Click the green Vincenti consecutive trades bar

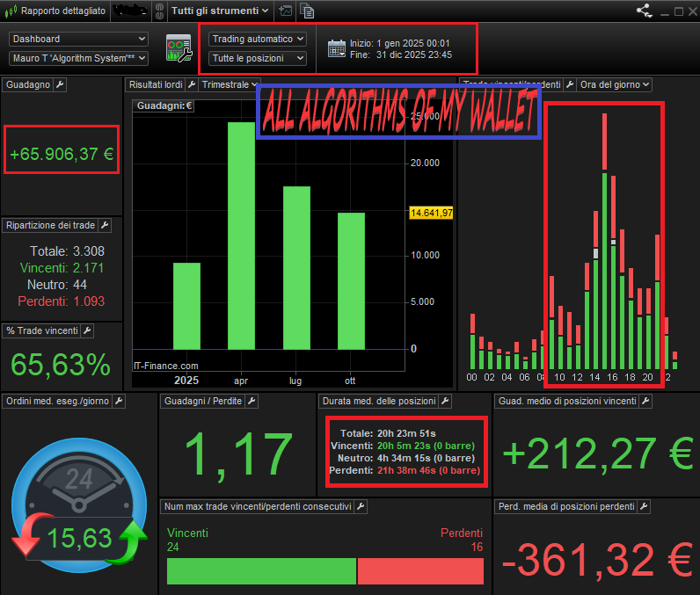[261, 571]
